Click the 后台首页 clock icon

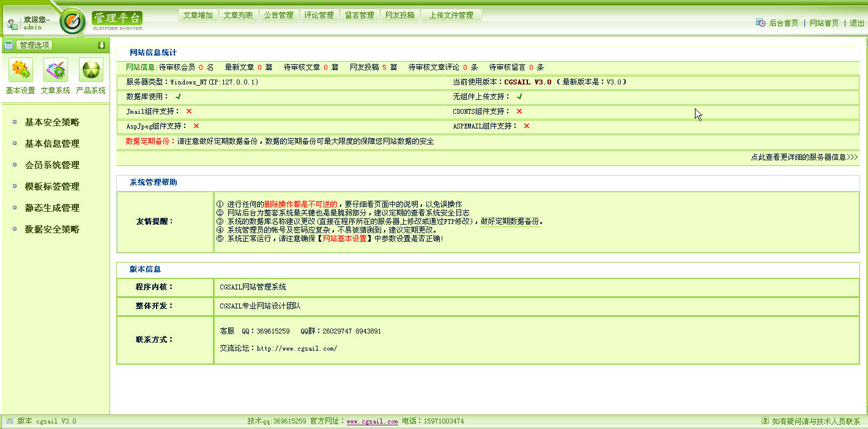pyautogui.click(x=760, y=23)
